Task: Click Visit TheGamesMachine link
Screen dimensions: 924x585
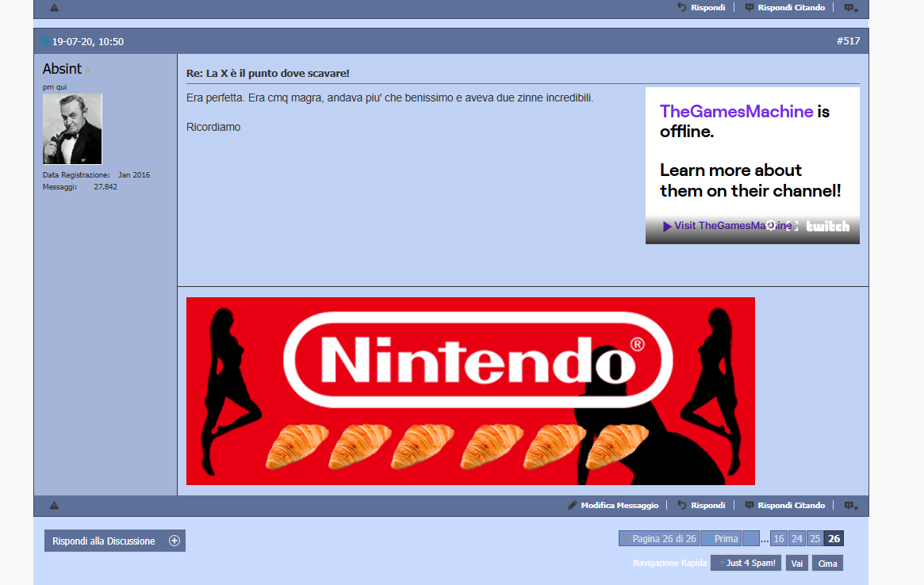Action: click(727, 226)
